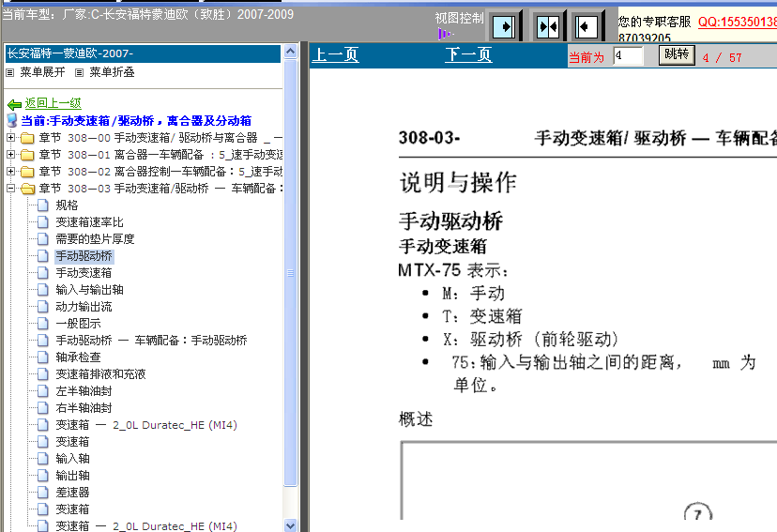The height and width of the screenshot is (532, 777).
Task: Open the 规格 tree entry
Action: click(67, 205)
